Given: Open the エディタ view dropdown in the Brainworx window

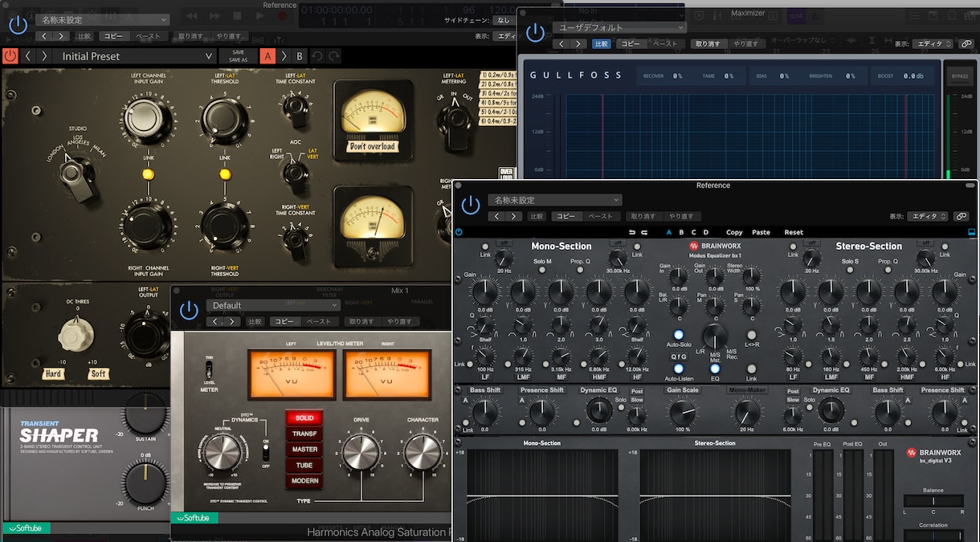Looking at the screenshot, I should click(928, 216).
